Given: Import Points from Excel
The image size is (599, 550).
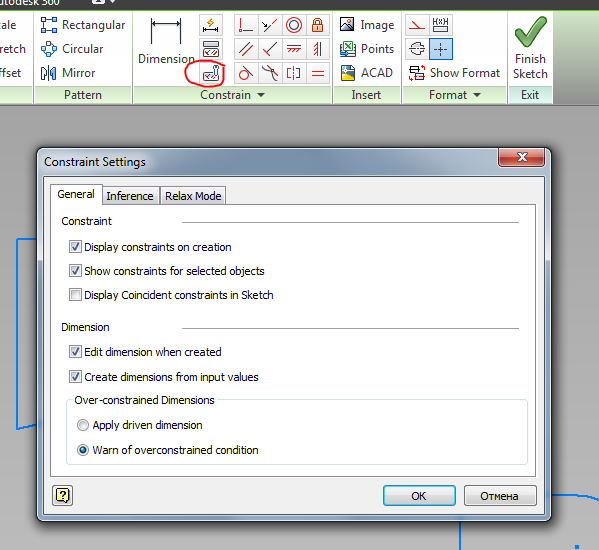Looking at the screenshot, I should click(367, 49).
